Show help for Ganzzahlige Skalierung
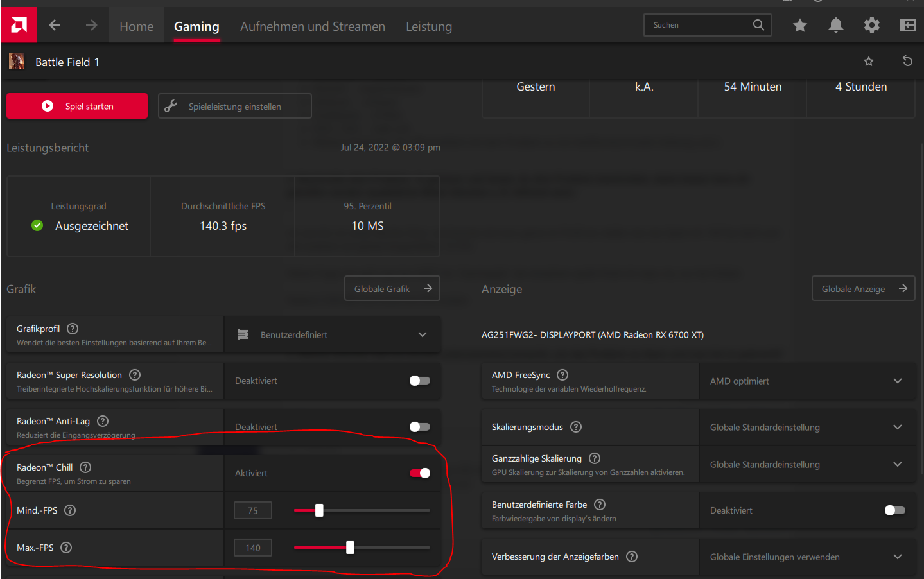Screen dimensions: 924x579 point(595,458)
